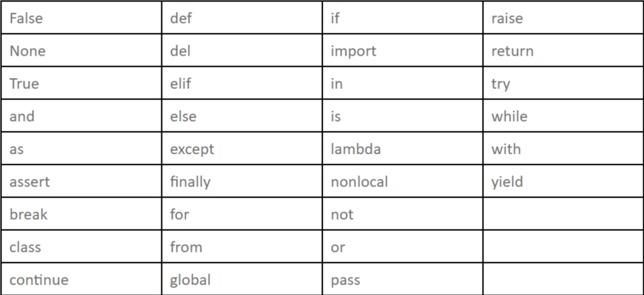Click on the 'while' keyword
The image size is (644, 295).
point(509,116)
